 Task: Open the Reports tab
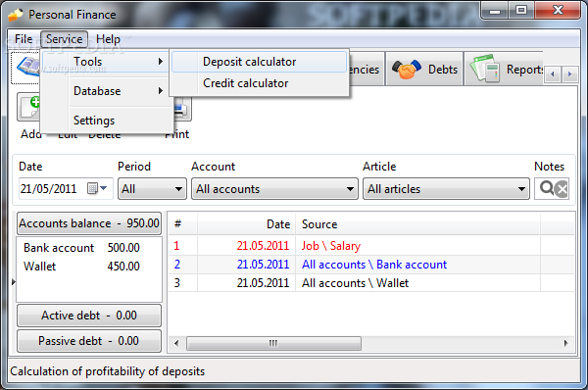tap(505, 70)
